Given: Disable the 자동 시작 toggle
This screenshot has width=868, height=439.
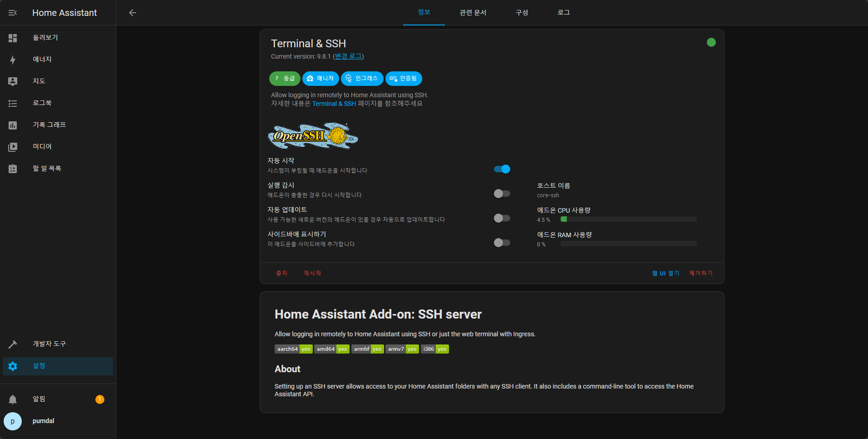Looking at the screenshot, I should tap(502, 169).
